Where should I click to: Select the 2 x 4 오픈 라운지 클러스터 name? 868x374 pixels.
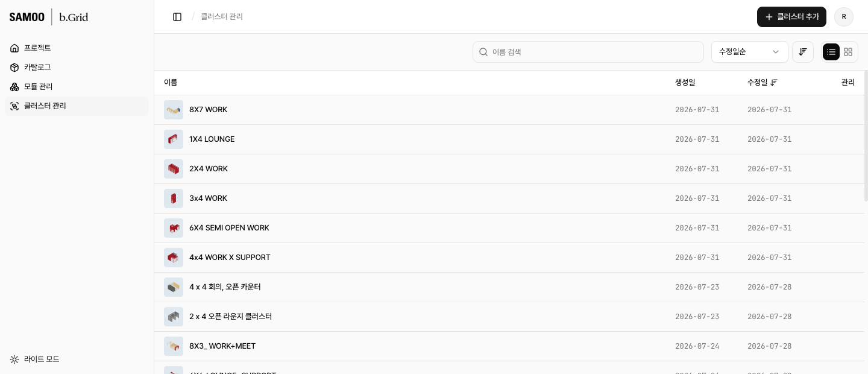231,317
